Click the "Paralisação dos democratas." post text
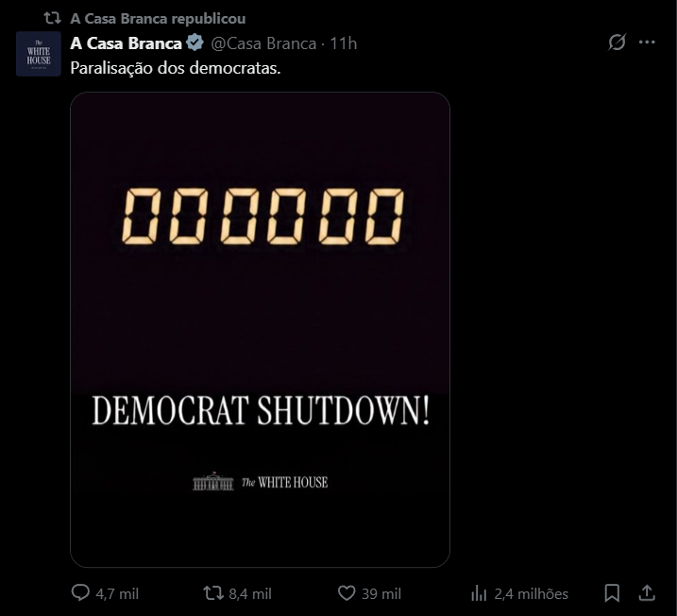 (176, 68)
